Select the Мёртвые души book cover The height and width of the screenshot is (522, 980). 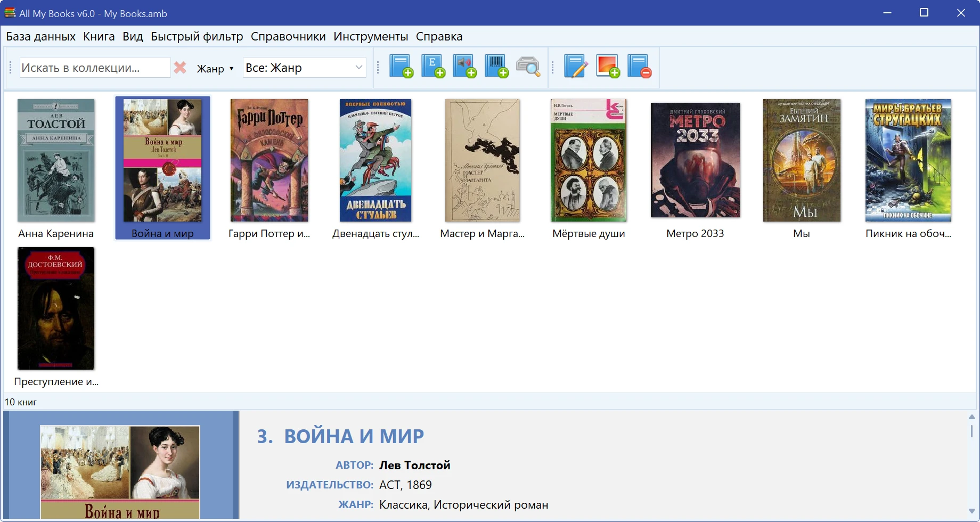pos(589,160)
